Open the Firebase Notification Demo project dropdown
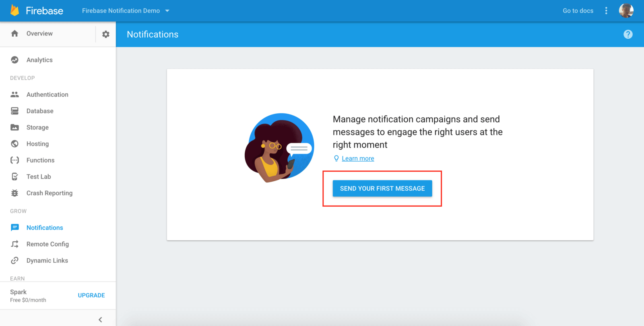The height and width of the screenshot is (326, 644). (126, 11)
